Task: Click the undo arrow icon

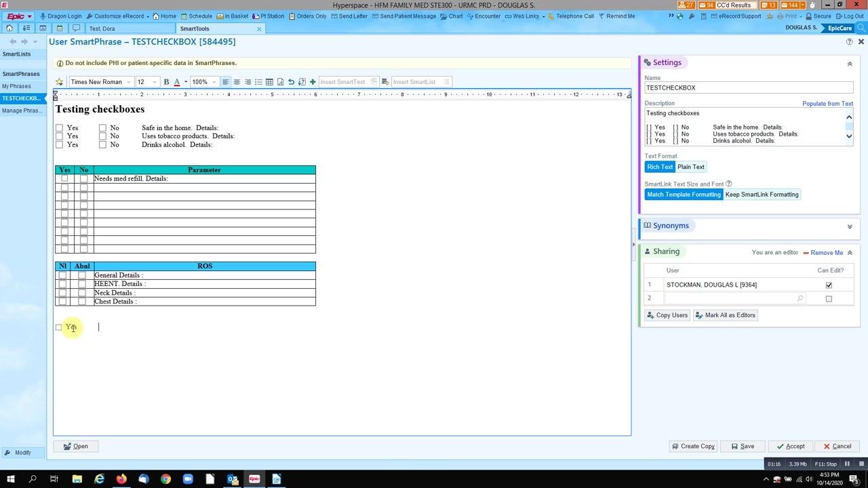Action: 291,82
